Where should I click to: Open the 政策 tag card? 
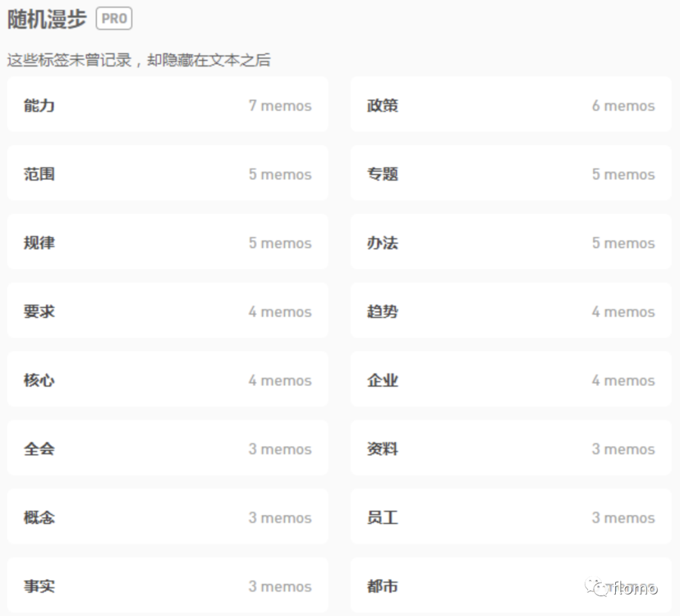pyautogui.click(x=511, y=105)
